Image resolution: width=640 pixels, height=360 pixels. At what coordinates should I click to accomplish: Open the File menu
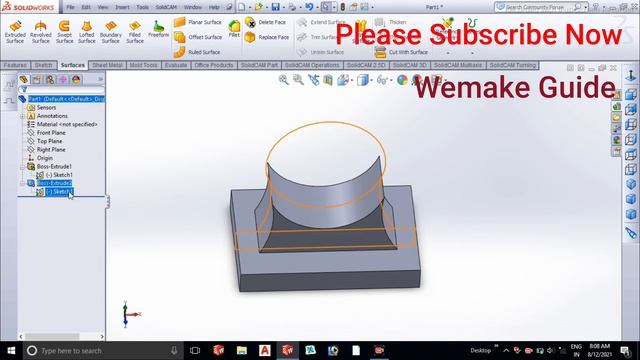tap(71, 7)
